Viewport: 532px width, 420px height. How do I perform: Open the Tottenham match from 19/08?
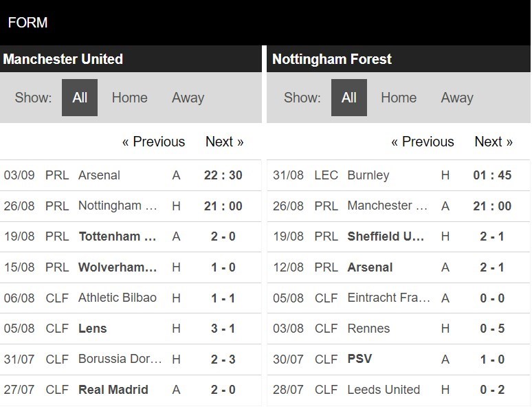[x=131, y=236]
